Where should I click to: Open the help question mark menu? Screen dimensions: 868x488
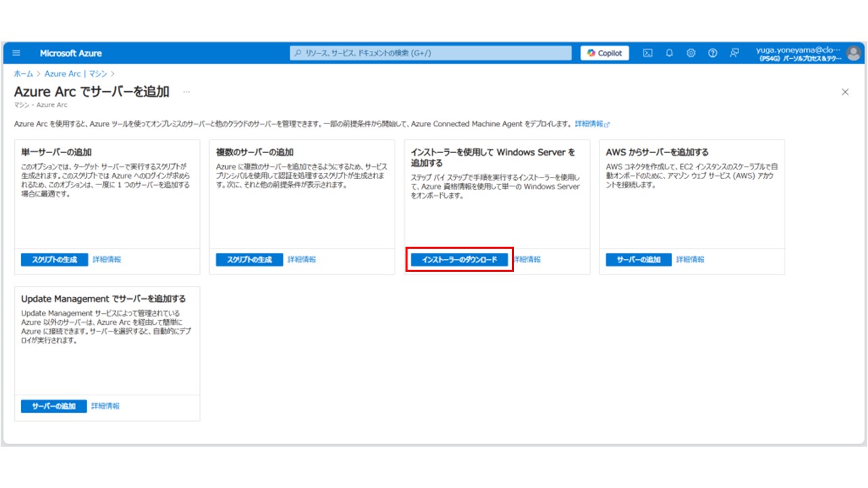click(x=712, y=53)
